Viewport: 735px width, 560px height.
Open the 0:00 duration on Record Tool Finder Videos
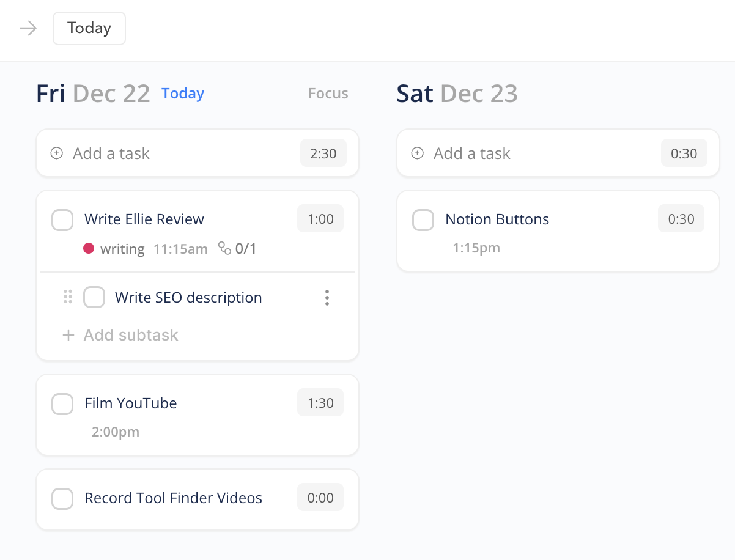[320, 497]
